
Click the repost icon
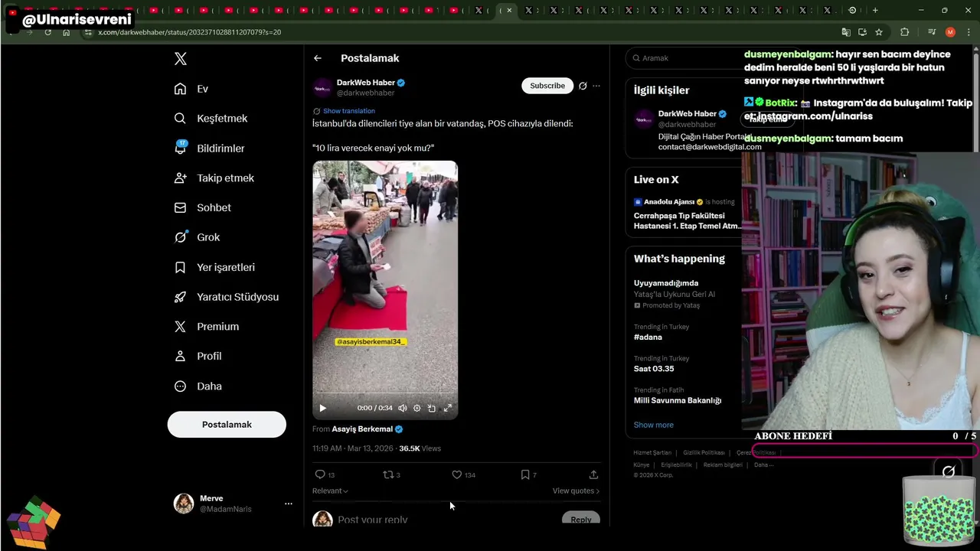(388, 474)
